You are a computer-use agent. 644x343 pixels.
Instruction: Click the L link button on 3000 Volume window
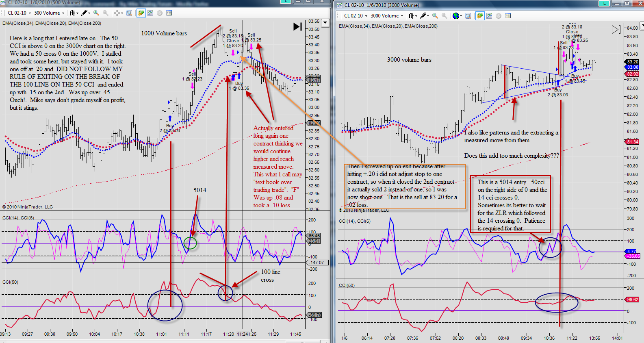tap(605, 3)
